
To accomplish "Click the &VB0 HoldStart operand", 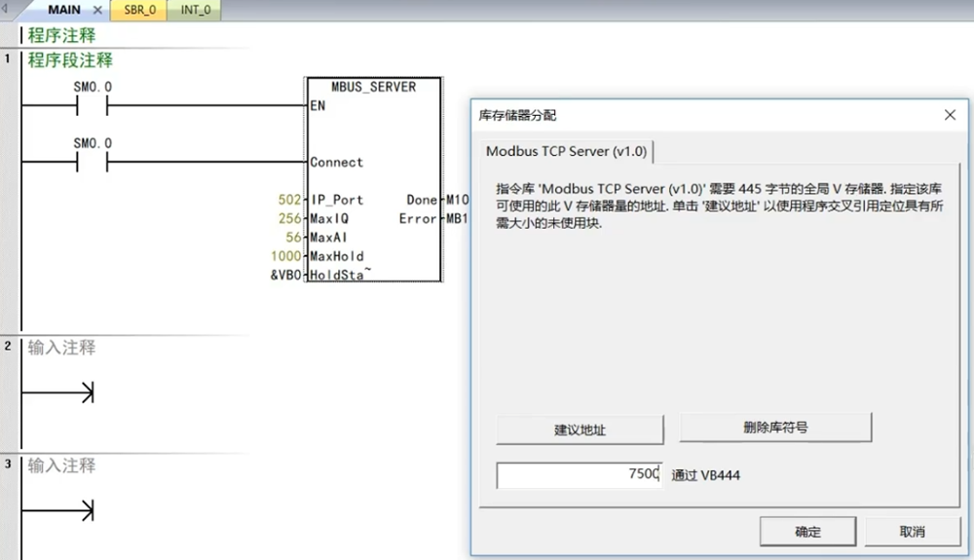I will pos(286,275).
